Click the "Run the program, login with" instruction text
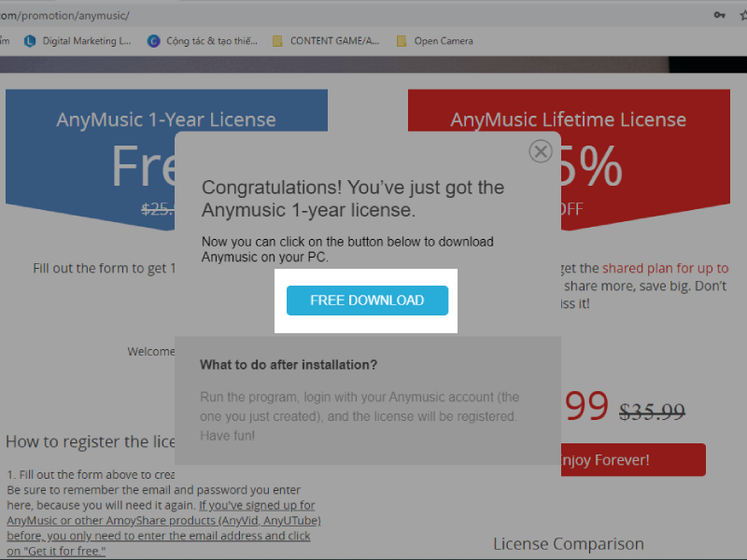The image size is (747, 560). point(359,416)
